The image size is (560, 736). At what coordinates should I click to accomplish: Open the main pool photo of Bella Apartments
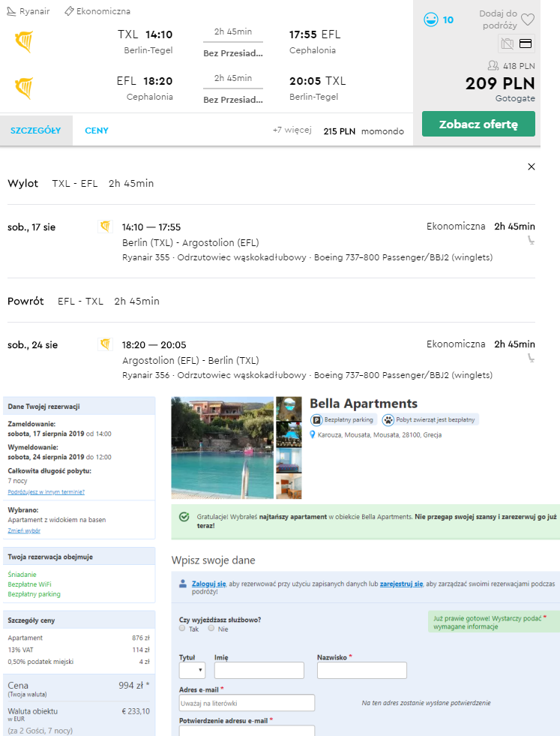click(223, 448)
